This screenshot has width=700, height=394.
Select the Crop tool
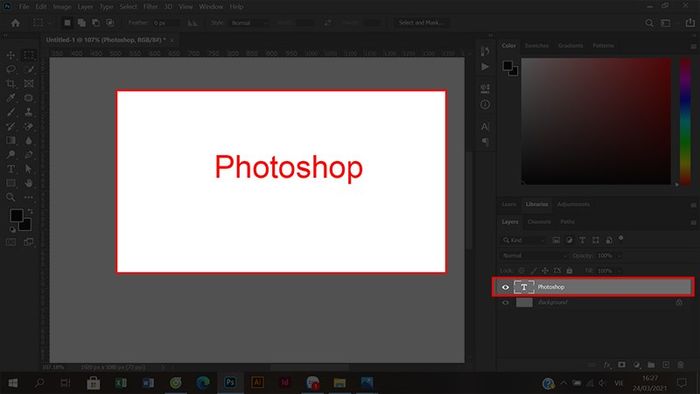pos(11,83)
